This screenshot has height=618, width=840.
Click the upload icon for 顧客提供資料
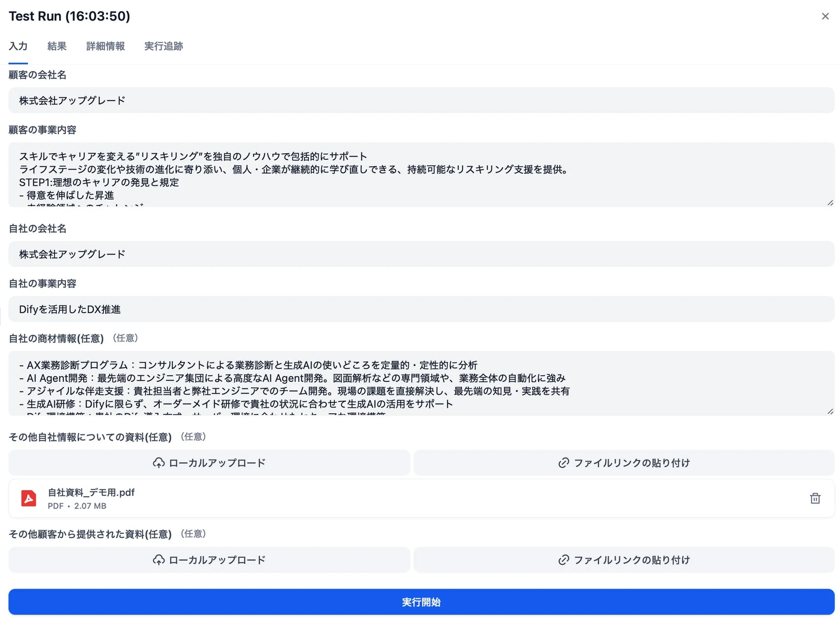coord(159,560)
